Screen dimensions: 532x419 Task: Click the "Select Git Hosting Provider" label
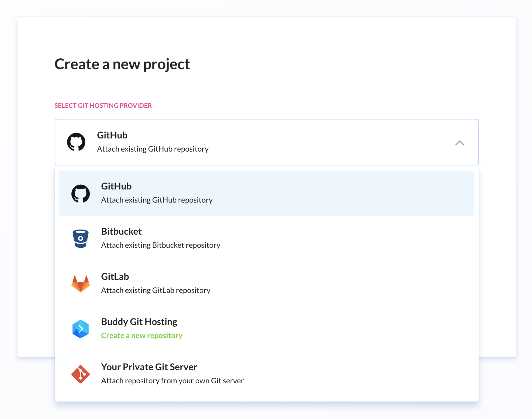[103, 106]
